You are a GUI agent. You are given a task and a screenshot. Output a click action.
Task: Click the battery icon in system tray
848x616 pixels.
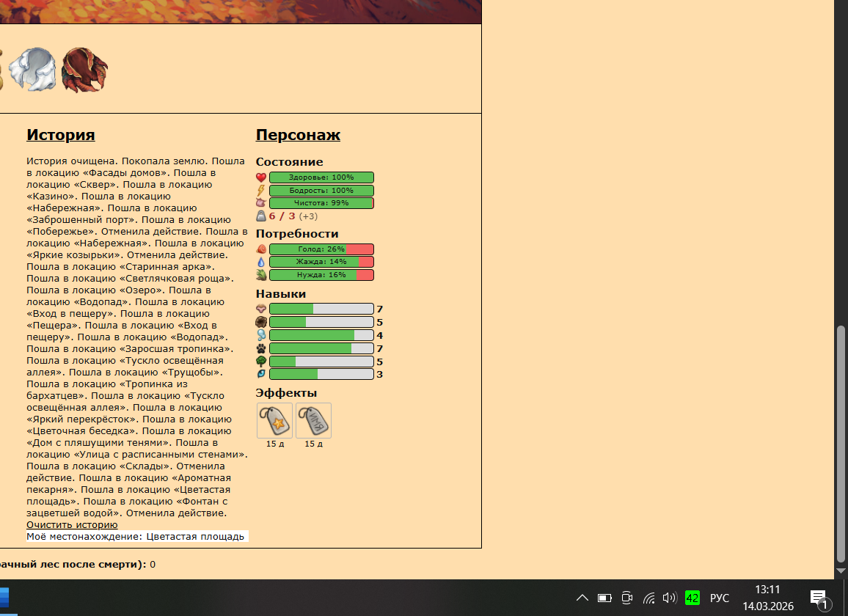point(604,598)
